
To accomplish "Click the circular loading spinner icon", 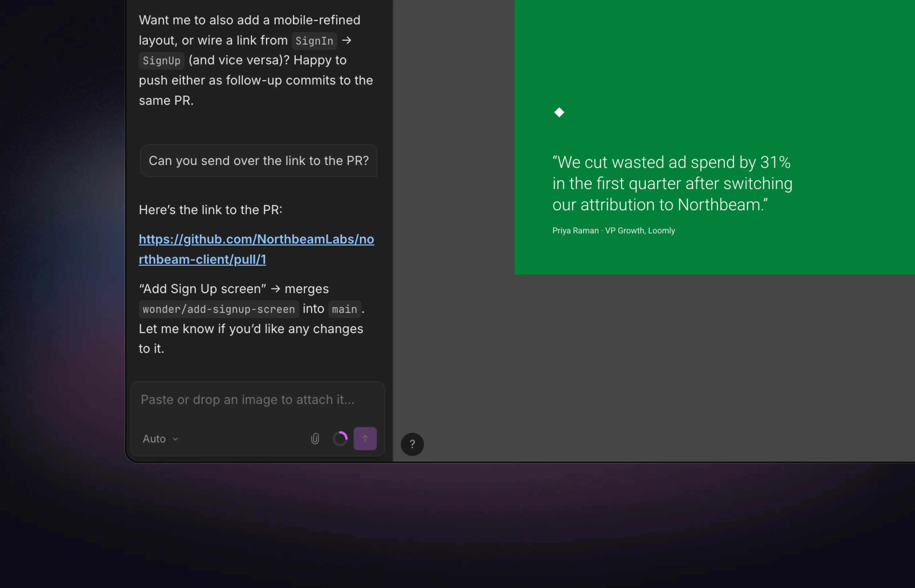I will point(340,439).
